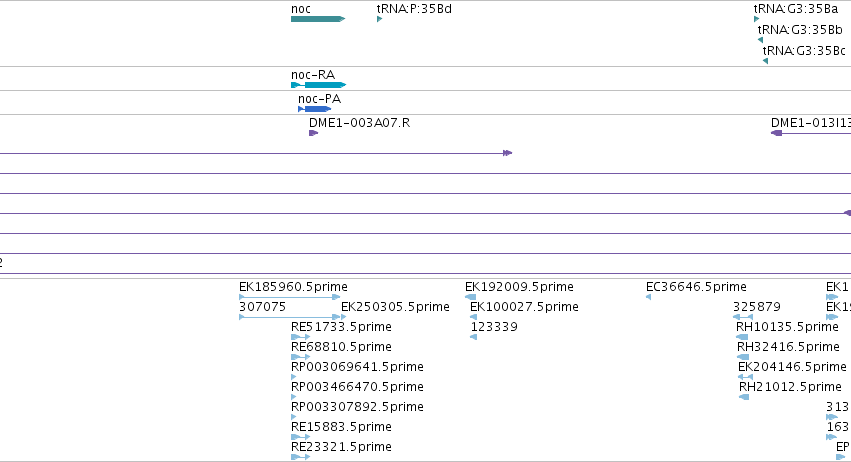Screen dimensions: 851x462
Task: Open the RE68810.5prime feature label
Action: [341, 347]
